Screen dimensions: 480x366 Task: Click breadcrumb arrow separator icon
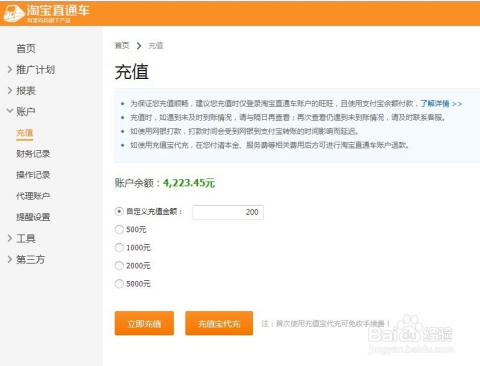click(x=139, y=46)
